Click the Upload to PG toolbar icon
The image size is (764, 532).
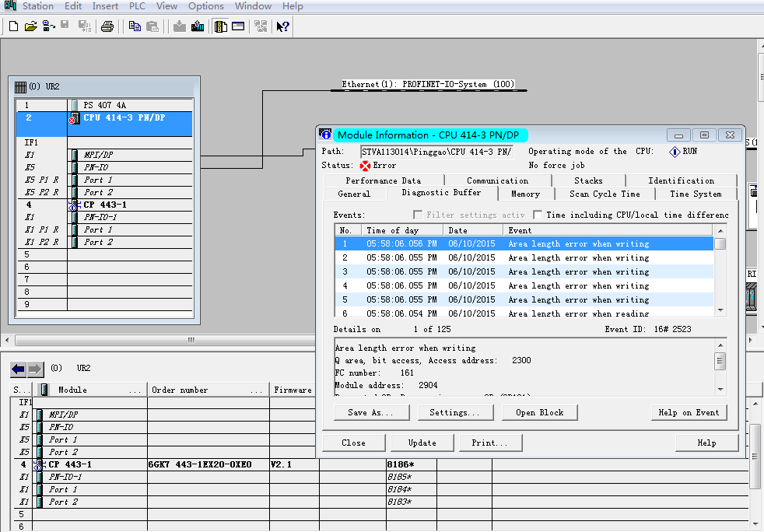click(x=198, y=26)
